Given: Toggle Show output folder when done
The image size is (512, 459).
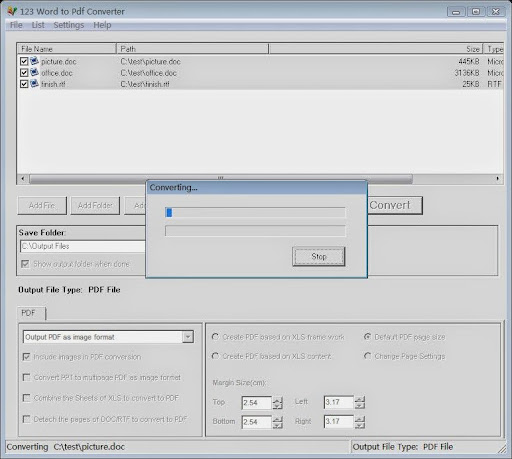Looking at the screenshot, I should [25, 264].
